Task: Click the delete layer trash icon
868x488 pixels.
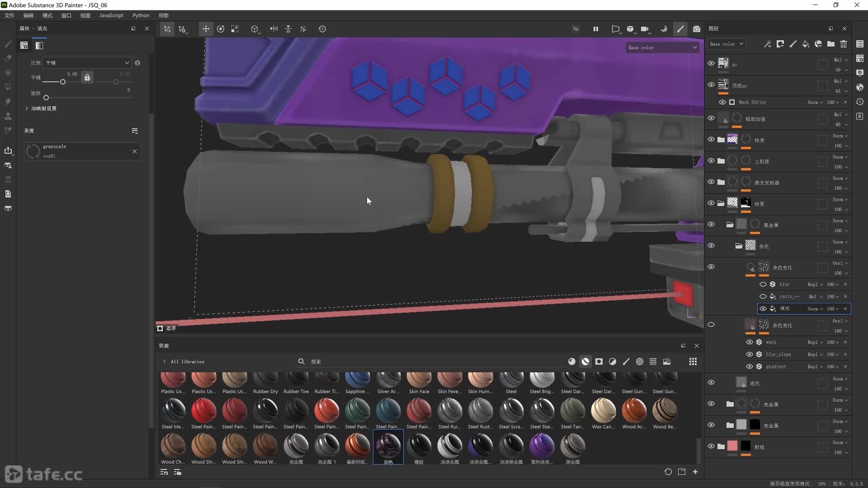Action: [x=844, y=44]
